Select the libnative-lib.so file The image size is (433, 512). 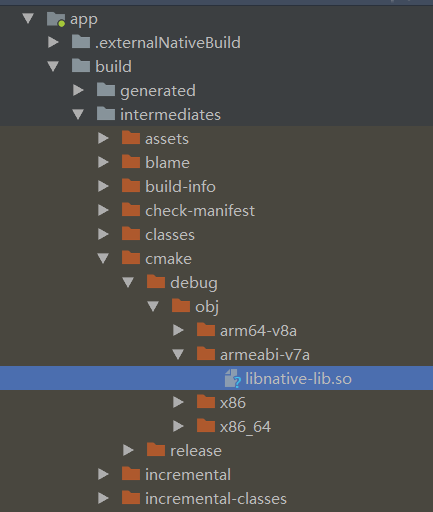pyautogui.click(x=216, y=378)
